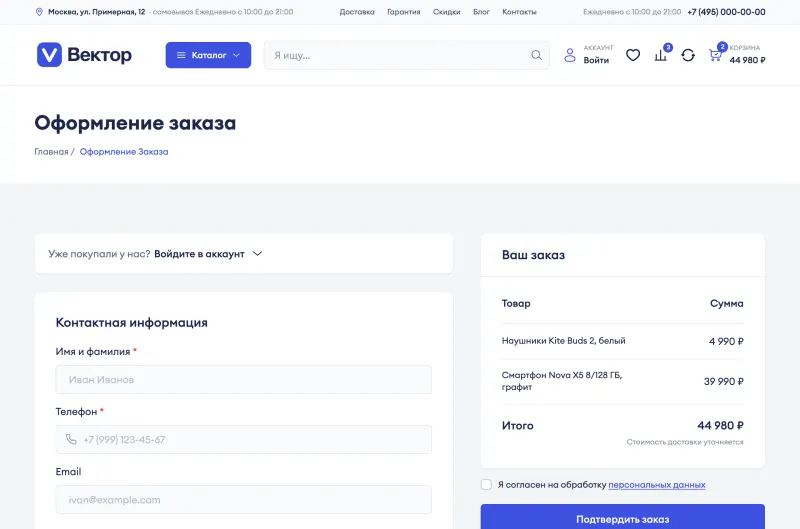Click the refresh arrows icon in the header

(x=688, y=55)
